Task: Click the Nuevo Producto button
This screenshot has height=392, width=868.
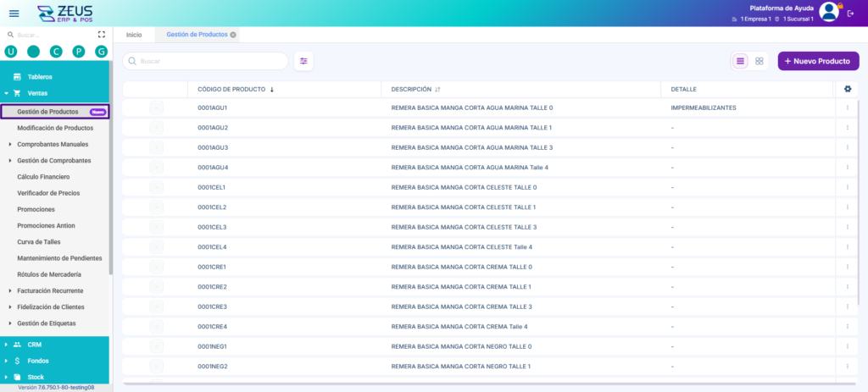Action: coord(818,61)
